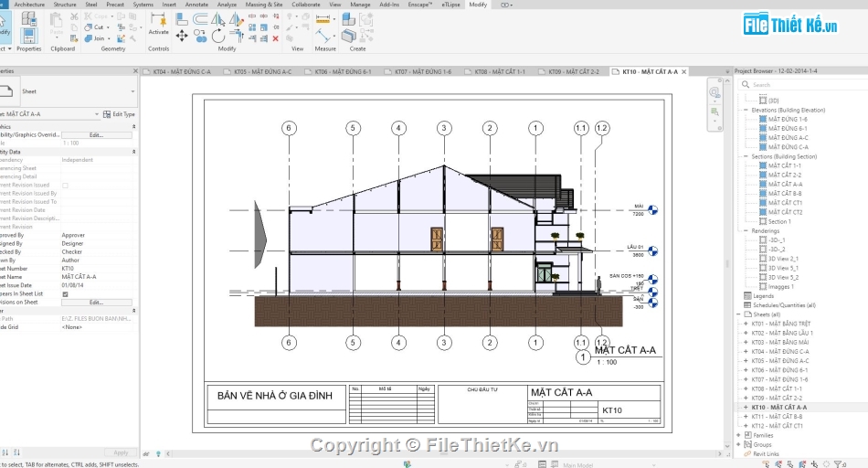Viewport: 868px width, 468px height.
Task: Select the Cut to clipboard scissors icon
Action: tap(74, 16)
